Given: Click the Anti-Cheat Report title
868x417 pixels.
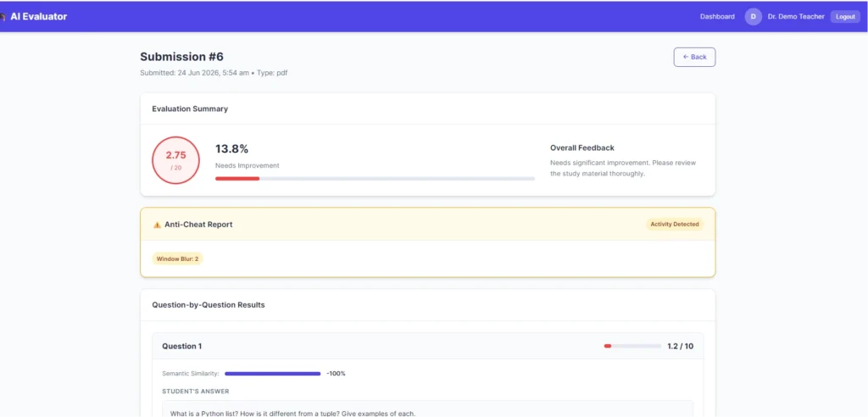Looking at the screenshot, I should click(198, 225).
